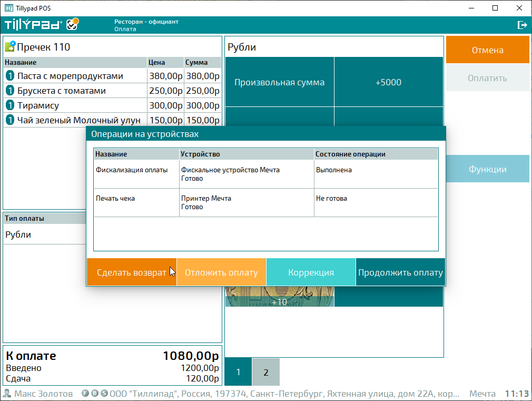Continue payment with Продолжить оплату
This screenshot has width=532, height=401.
pyautogui.click(x=400, y=272)
